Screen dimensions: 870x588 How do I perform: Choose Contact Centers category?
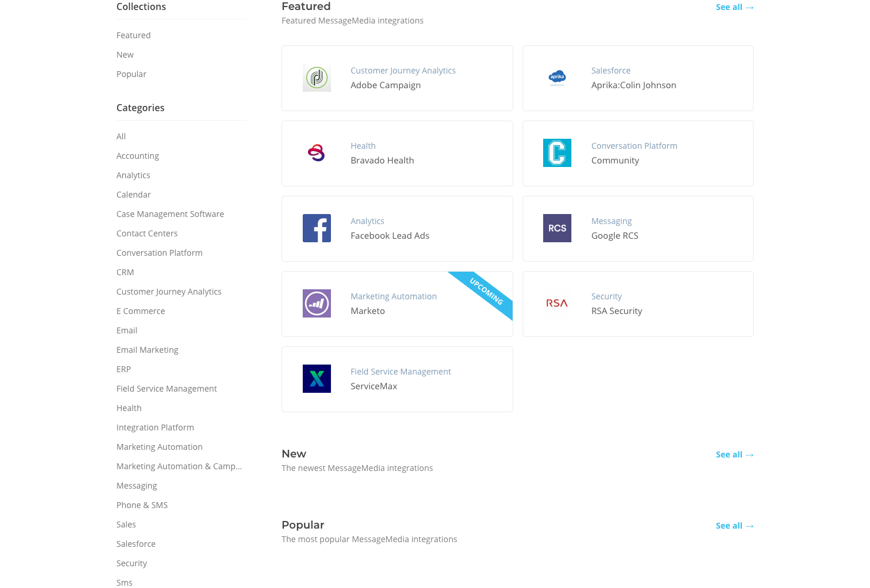(147, 233)
